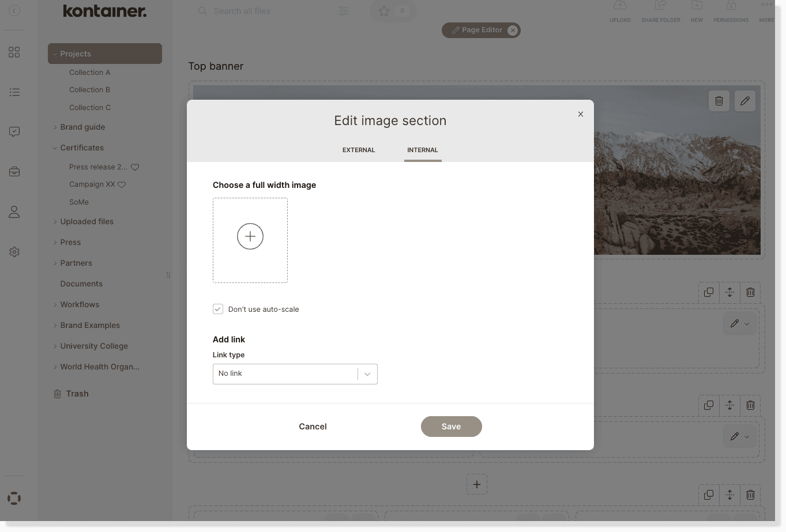Toggle Don't use auto-scale checkbox
The width and height of the screenshot is (786, 532).
click(218, 309)
